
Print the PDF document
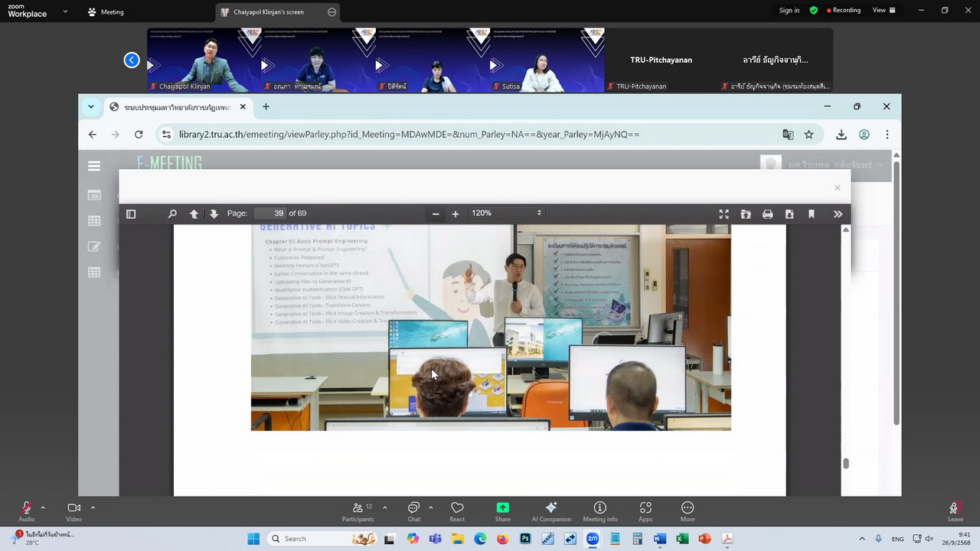(767, 214)
